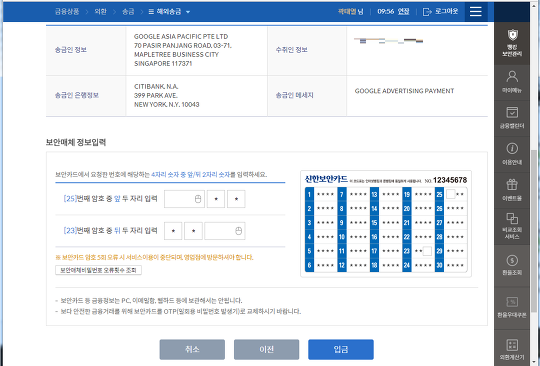
Task: Click the 입금 button
Action: [x=341, y=349]
